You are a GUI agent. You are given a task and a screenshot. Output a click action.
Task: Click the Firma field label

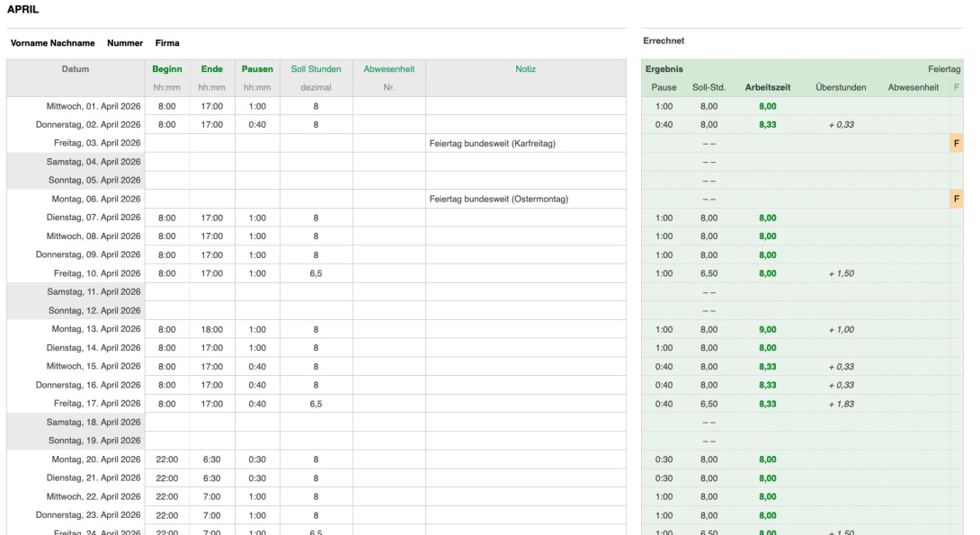tap(167, 43)
